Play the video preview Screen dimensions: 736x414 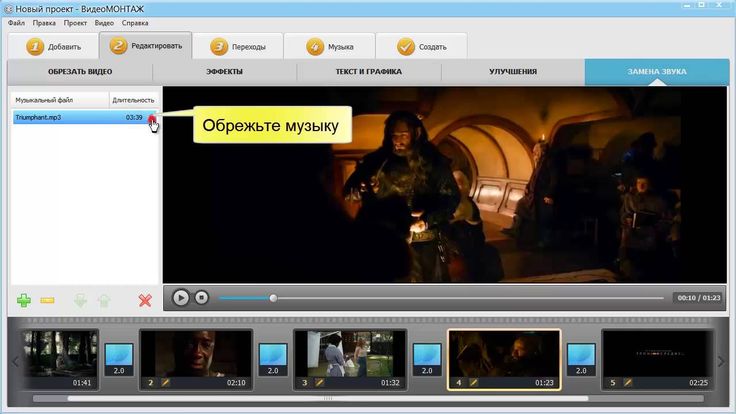(x=181, y=298)
